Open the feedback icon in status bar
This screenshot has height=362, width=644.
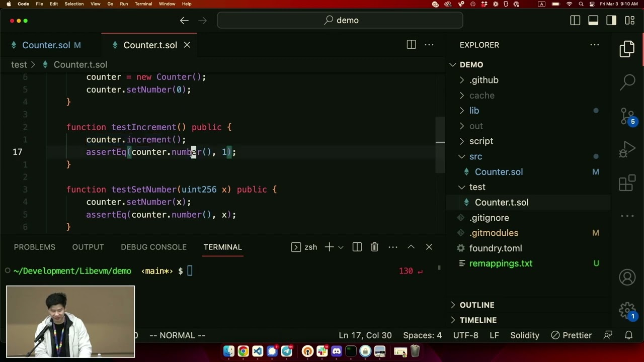point(608,335)
